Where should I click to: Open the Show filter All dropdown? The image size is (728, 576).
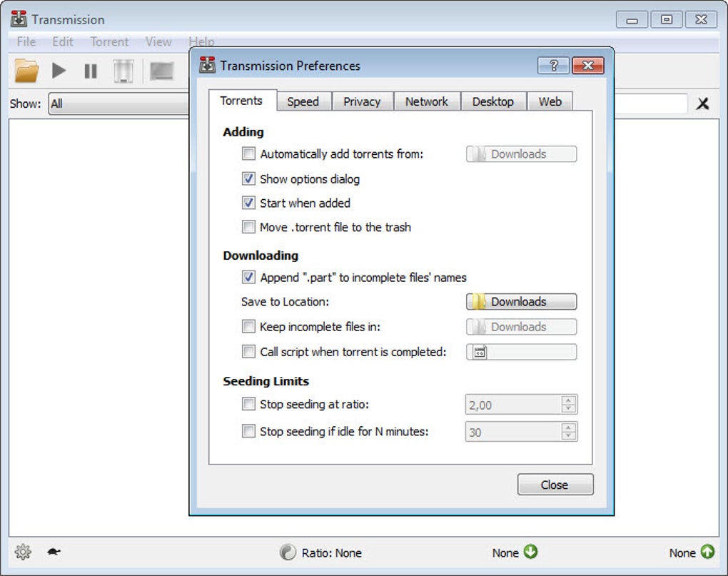(119, 103)
